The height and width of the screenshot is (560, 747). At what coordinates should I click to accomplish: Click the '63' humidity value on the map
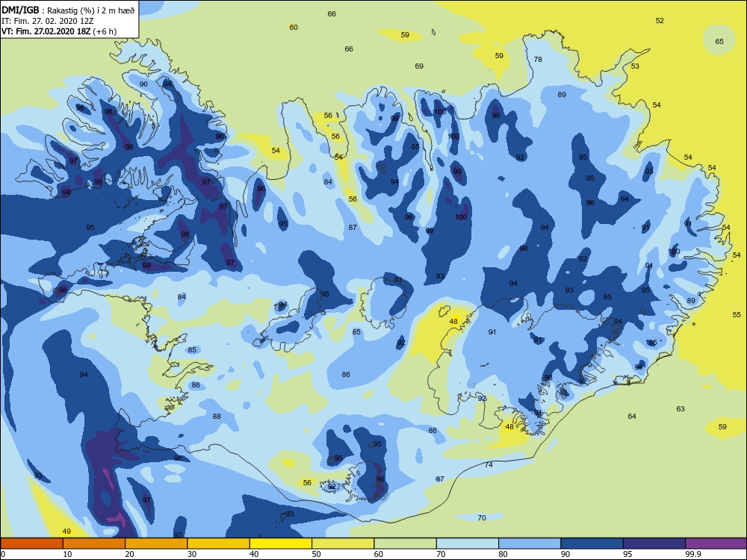tap(681, 408)
